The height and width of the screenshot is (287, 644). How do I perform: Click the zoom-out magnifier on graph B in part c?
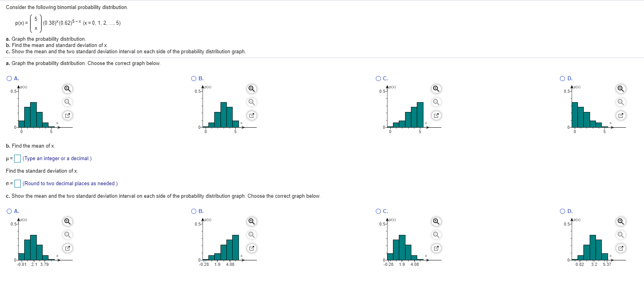(x=251, y=235)
